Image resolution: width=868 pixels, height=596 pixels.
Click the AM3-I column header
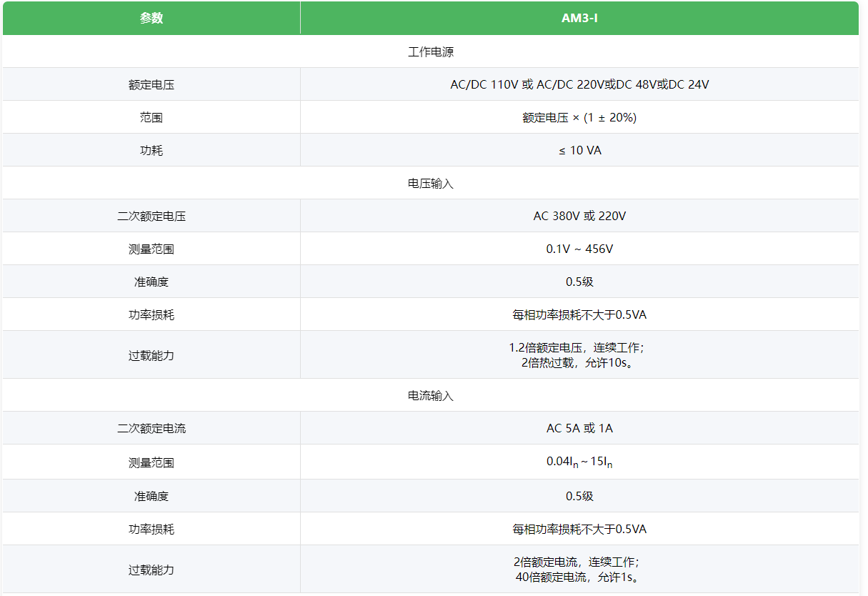coord(579,18)
